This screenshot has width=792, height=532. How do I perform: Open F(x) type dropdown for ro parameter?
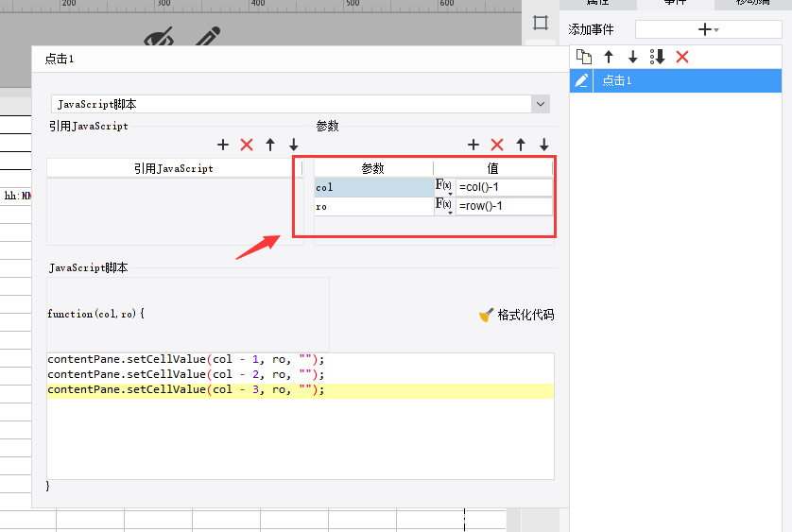(444, 206)
